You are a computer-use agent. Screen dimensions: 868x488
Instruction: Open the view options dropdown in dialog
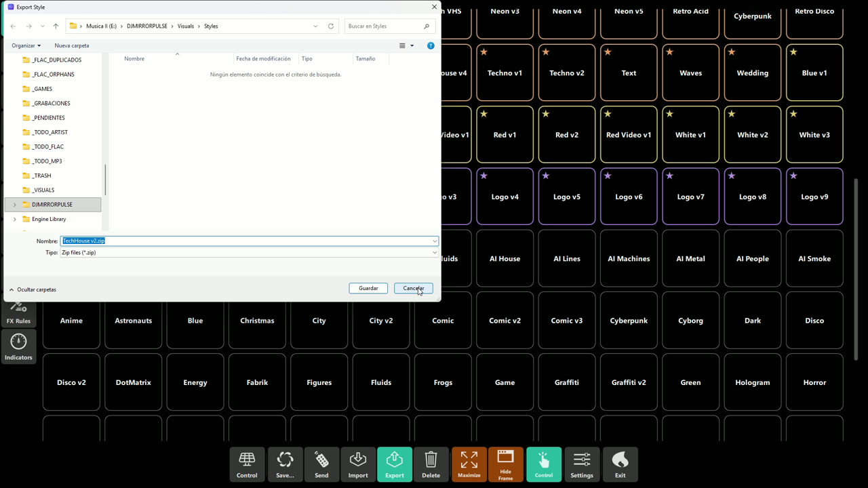point(412,45)
